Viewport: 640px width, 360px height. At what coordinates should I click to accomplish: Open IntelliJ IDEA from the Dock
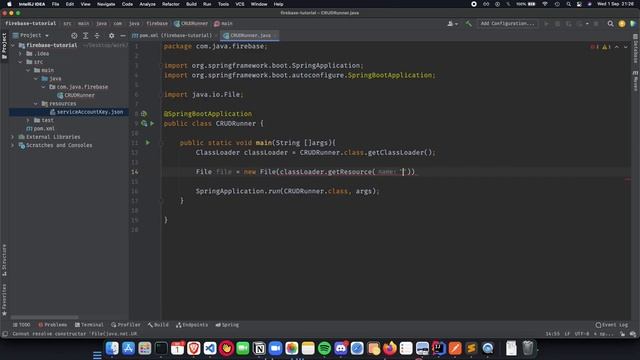click(x=438, y=348)
